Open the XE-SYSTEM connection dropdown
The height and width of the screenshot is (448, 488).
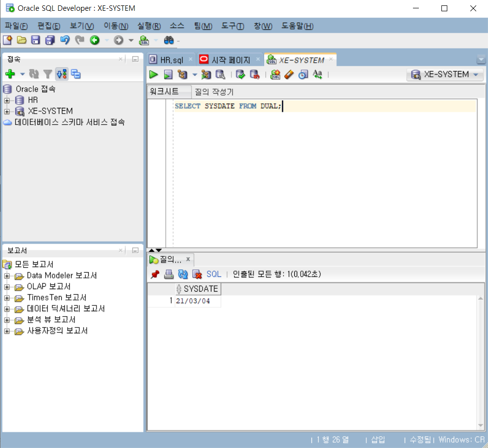(445, 75)
